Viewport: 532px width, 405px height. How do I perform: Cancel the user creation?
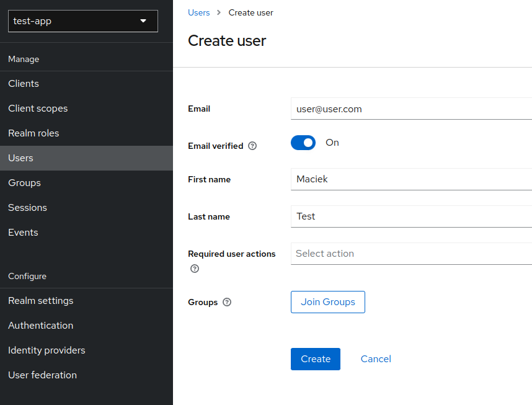tap(376, 359)
